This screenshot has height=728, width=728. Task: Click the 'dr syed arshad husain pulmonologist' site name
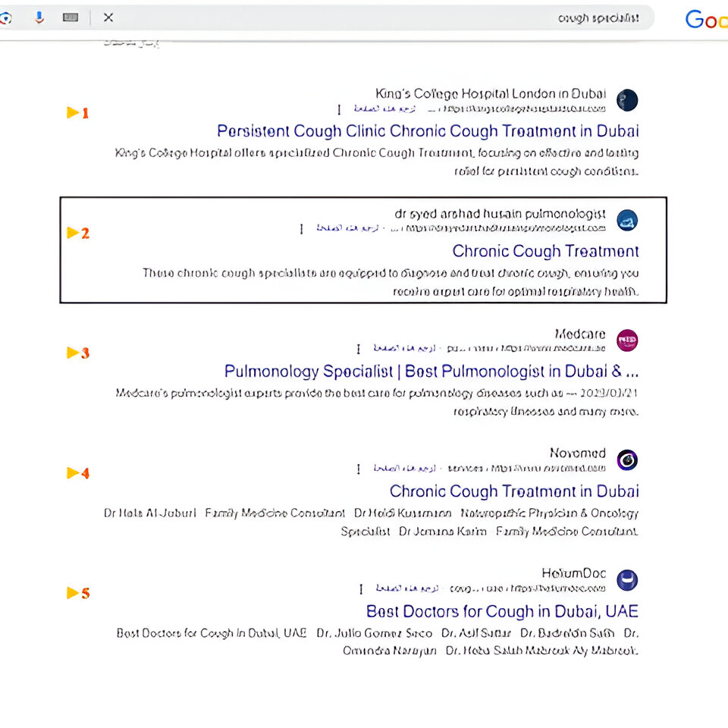[x=500, y=214]
